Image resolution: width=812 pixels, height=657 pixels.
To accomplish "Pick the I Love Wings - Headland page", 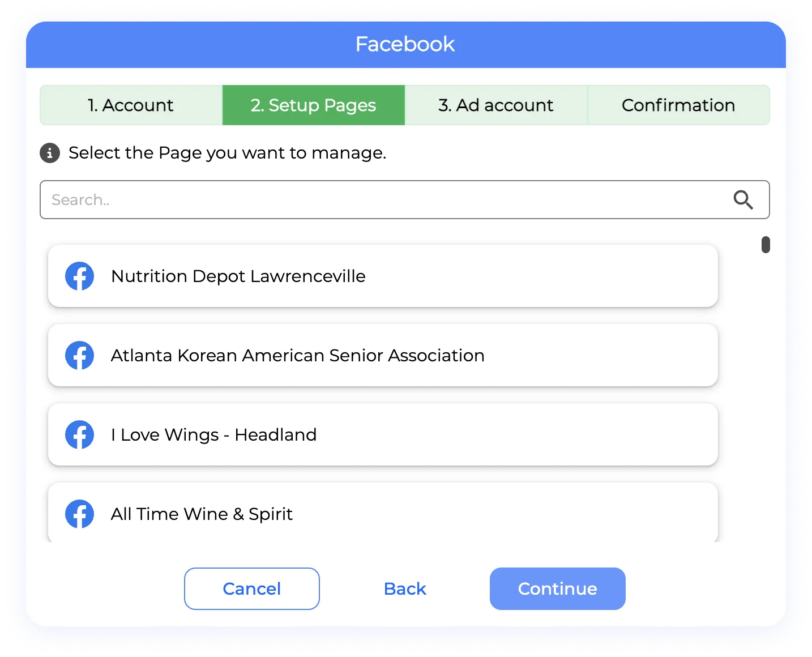I will tap(383, 435).
